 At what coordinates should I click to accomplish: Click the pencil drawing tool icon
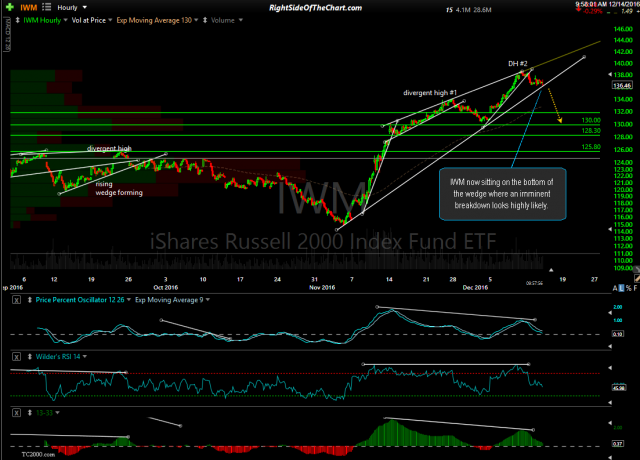coord(637,278)
